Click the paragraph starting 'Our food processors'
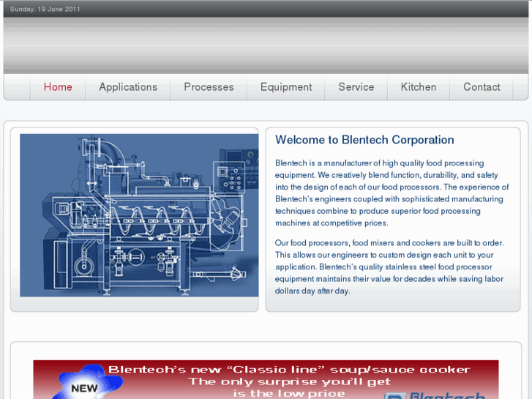Viewport: 532px width, 399px height. point(389,267)
